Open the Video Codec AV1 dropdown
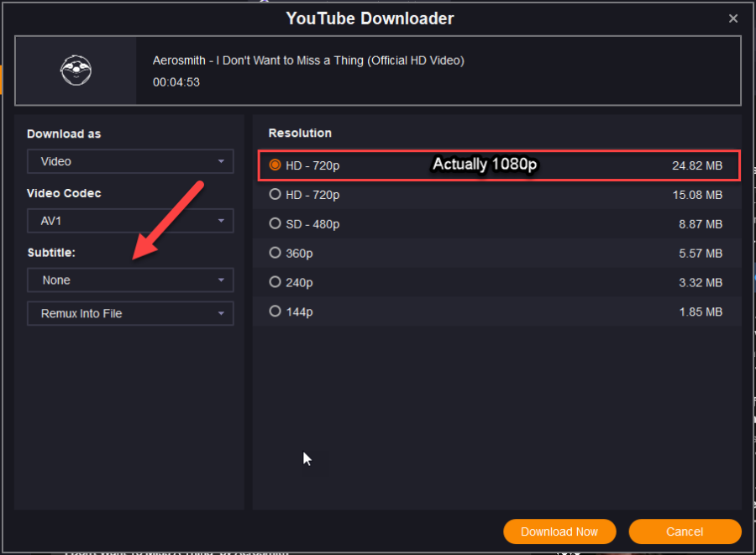The image size is (756, 555). click(130, 221)
